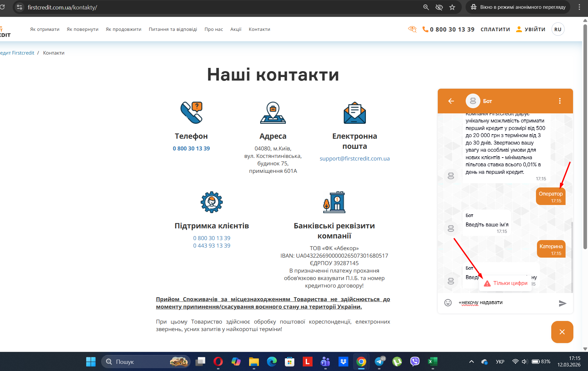Click the taskbar search box Пошук
This screenshot has height=371, width=588.
[x=146, y=362]
